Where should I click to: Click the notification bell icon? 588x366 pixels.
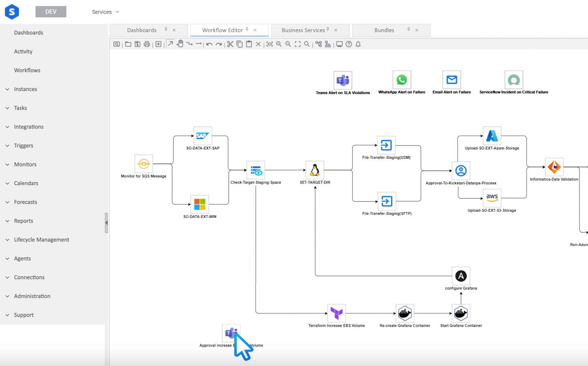point(358,44)
